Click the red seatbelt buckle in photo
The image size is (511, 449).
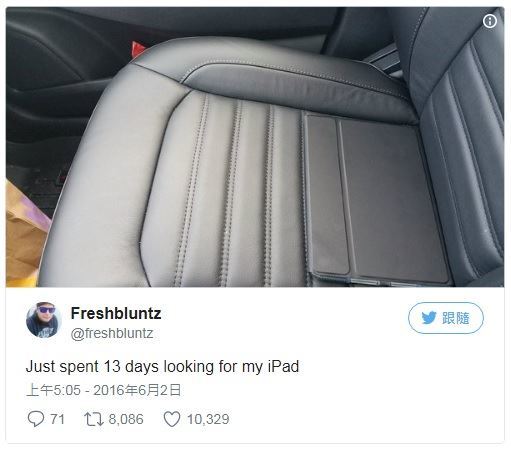138,49
